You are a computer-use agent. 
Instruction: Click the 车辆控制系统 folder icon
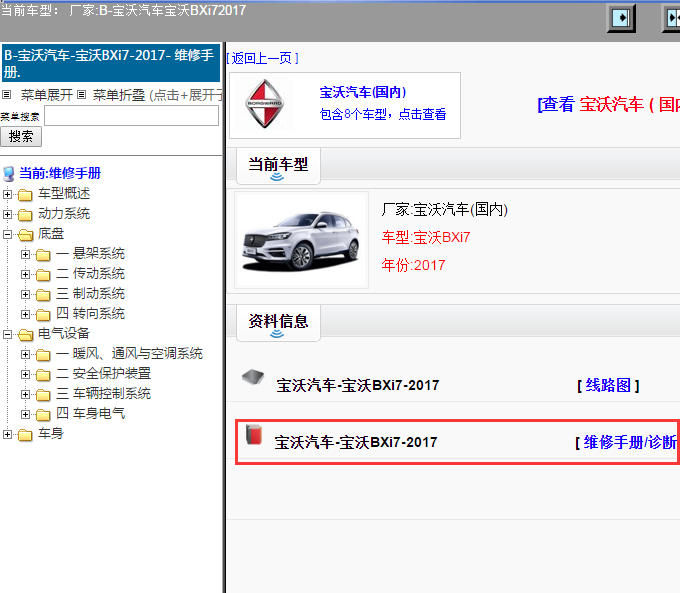coord(43,394)
